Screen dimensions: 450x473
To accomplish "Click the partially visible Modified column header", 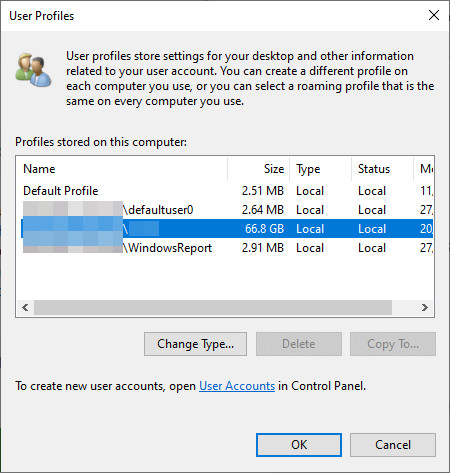I will [x=423, y=169].
